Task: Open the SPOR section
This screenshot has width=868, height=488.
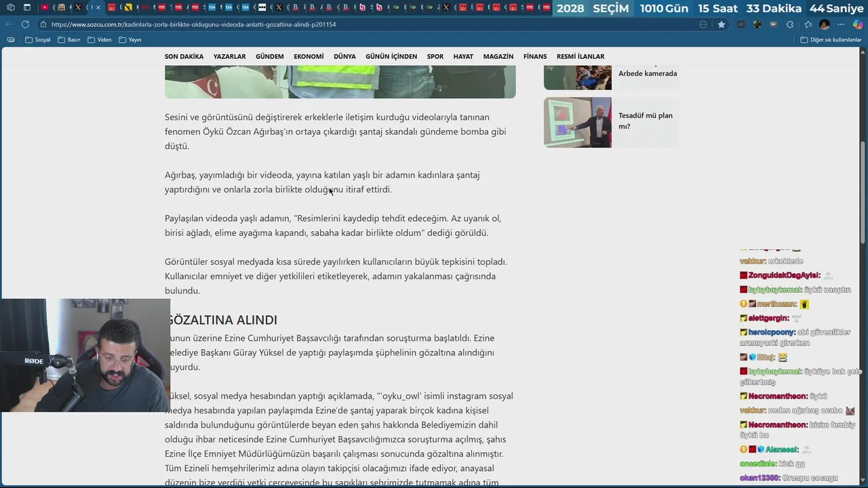Action: click(x=435, y=56)
